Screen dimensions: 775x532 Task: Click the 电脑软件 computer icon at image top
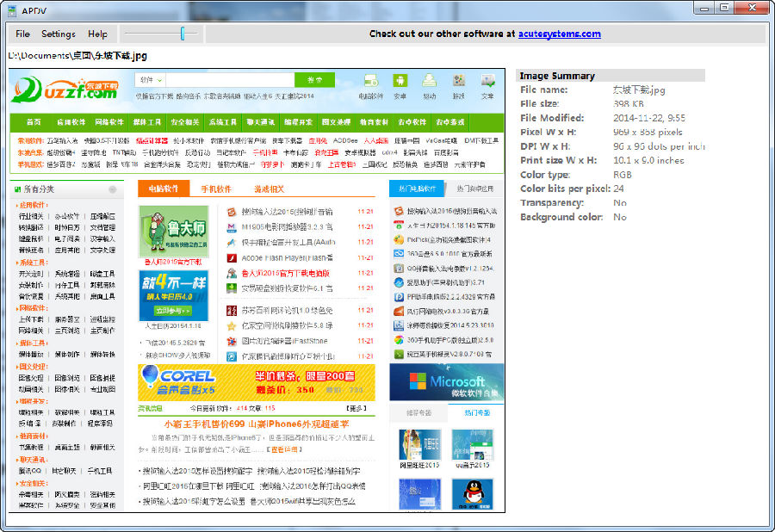[x=371, y=81]
